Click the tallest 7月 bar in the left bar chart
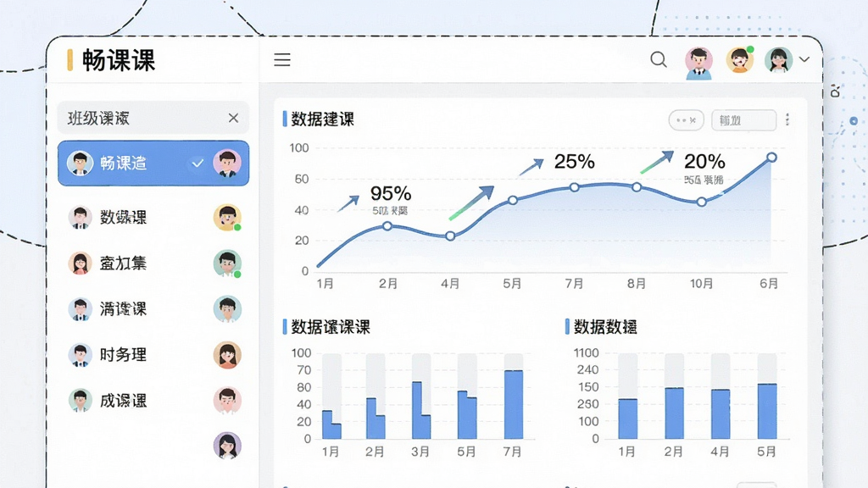Viewport: 868px width, 488px height. pyautogui.click(x=514, y=404)
